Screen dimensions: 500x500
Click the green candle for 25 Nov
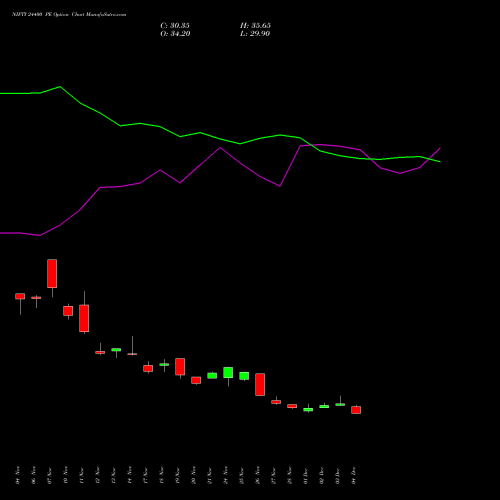point(244,376)
